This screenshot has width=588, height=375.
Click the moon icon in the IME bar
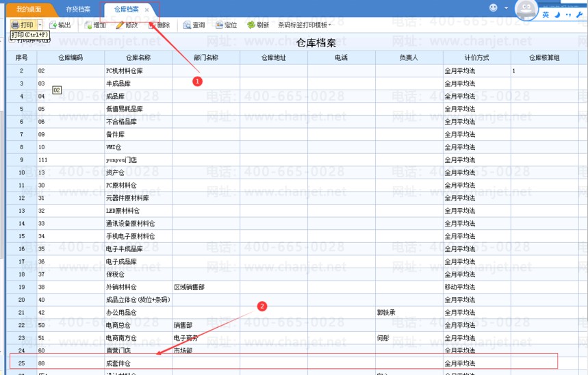click(557, 14)
